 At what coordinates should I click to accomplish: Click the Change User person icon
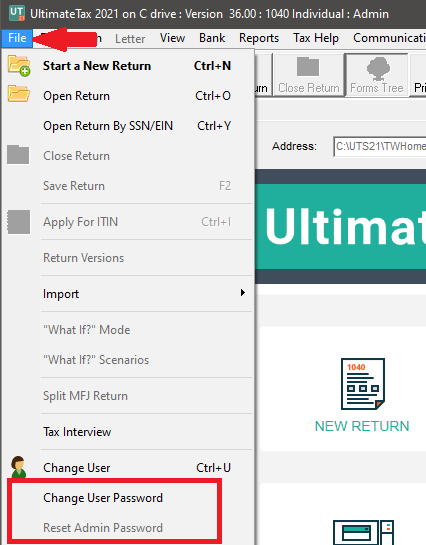click(18, 467)
